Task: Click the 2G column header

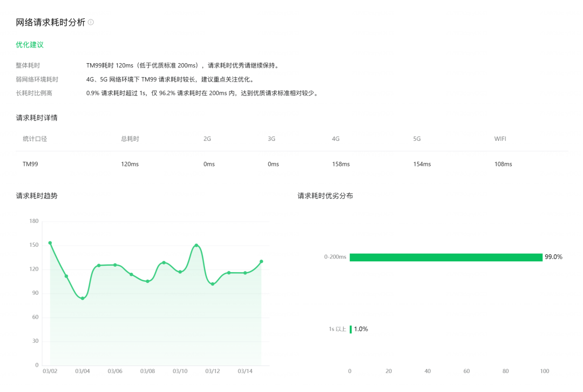Action: point(207,139)
